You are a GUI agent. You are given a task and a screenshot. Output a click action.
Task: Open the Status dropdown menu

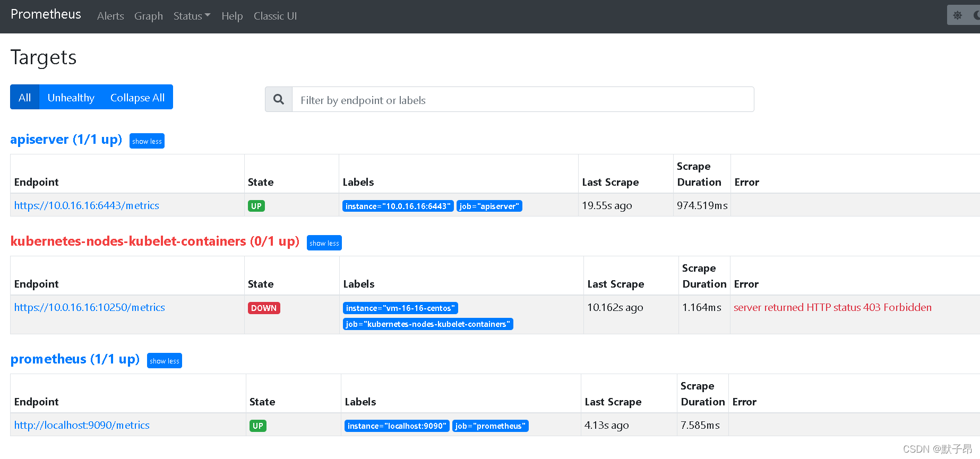192,16
